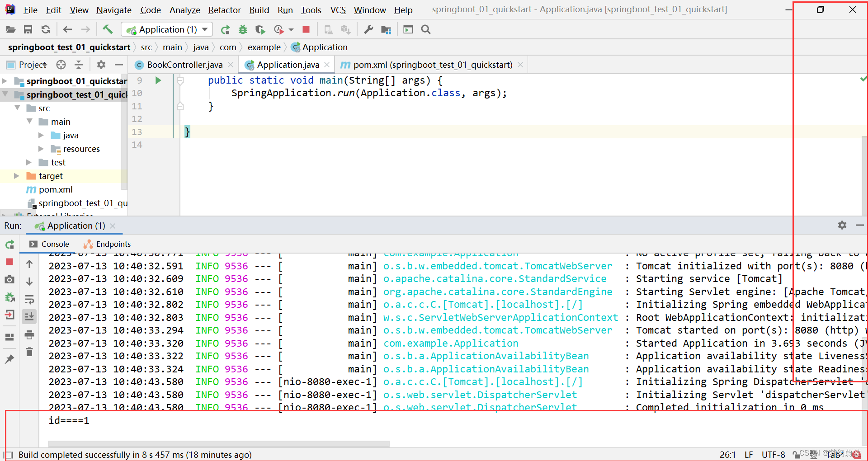Hide the Project tool window
This screenshot has width=868, height=461.
tap(119, 65)
